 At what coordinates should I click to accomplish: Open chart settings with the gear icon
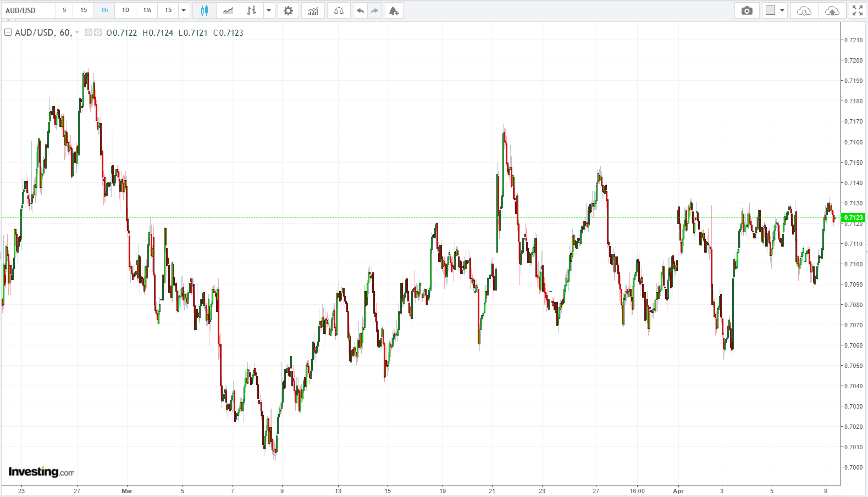coord(288,10)
